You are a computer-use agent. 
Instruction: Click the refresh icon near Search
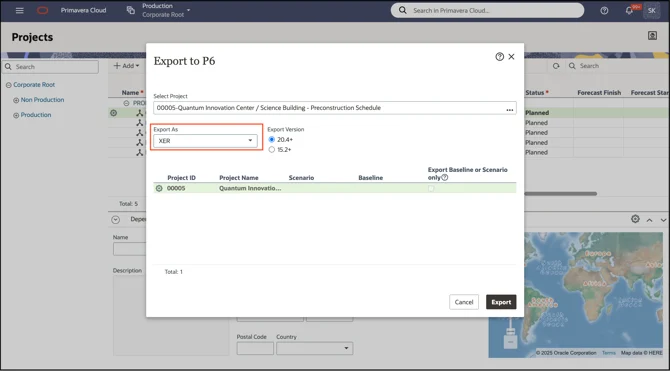[556, 66]
